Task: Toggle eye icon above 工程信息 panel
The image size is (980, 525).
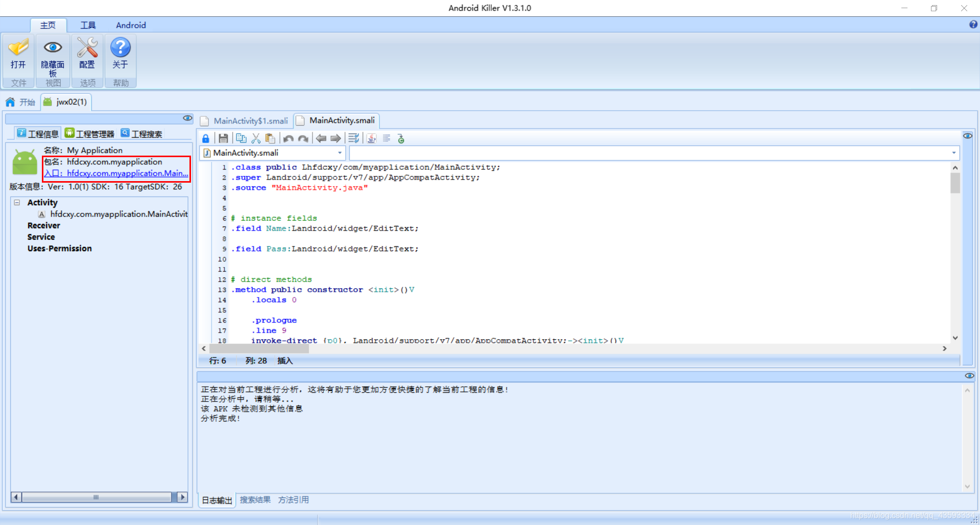Action: click(x=187, y=118)
